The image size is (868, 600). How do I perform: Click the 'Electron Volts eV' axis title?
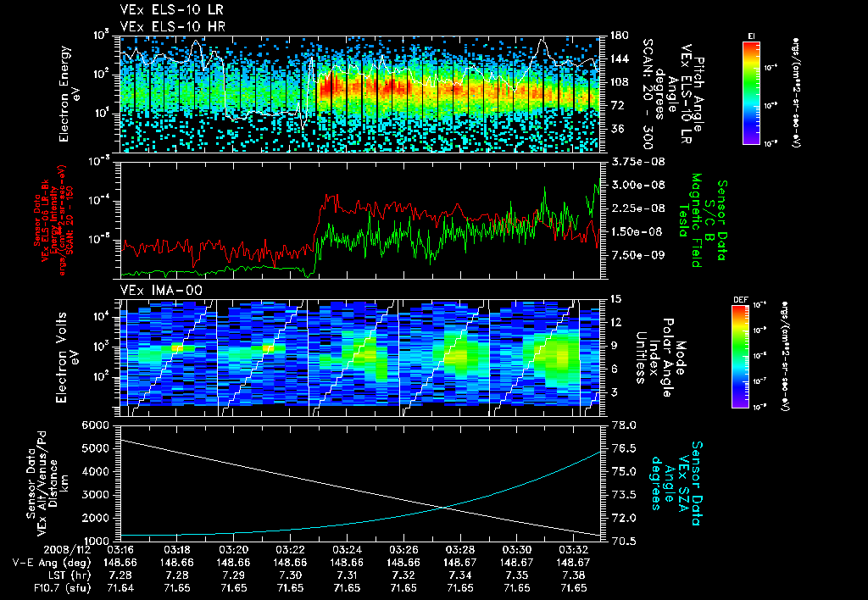click(68, 358)
